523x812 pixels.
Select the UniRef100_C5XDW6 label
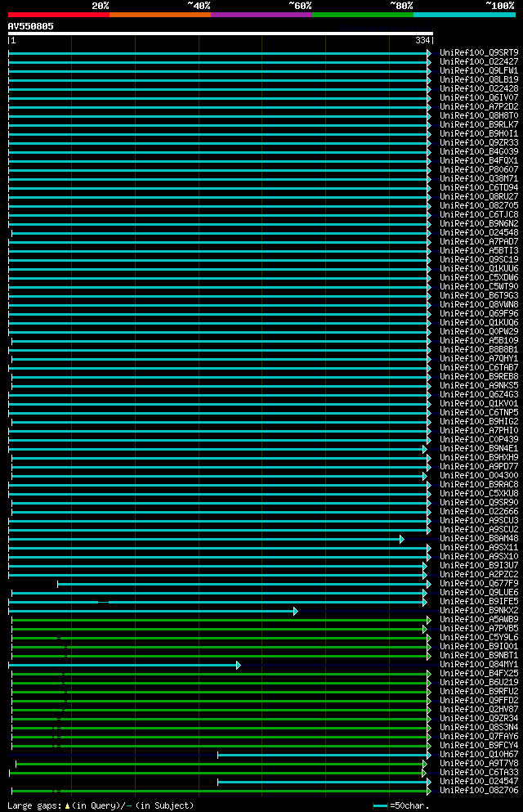click(x=479, y=277)
